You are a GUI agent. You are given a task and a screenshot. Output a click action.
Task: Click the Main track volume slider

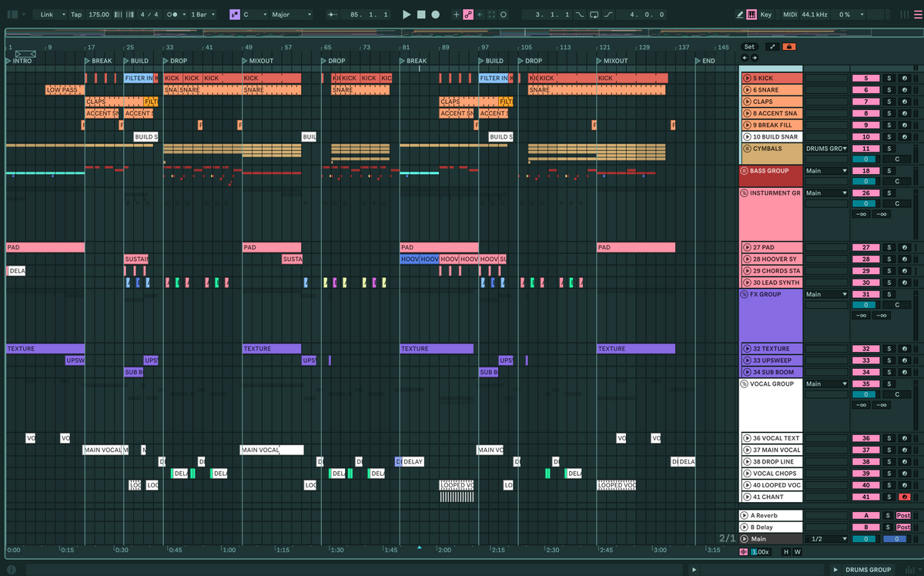pyautogui.click(x=866, y=539)
